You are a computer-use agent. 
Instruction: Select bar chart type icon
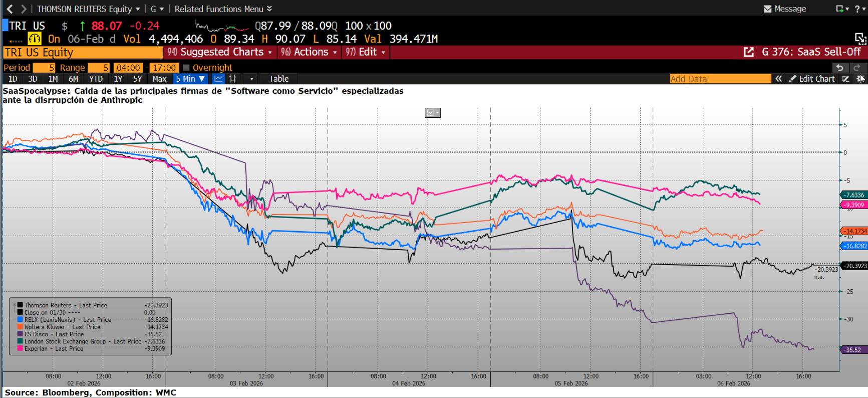point(233,79)
